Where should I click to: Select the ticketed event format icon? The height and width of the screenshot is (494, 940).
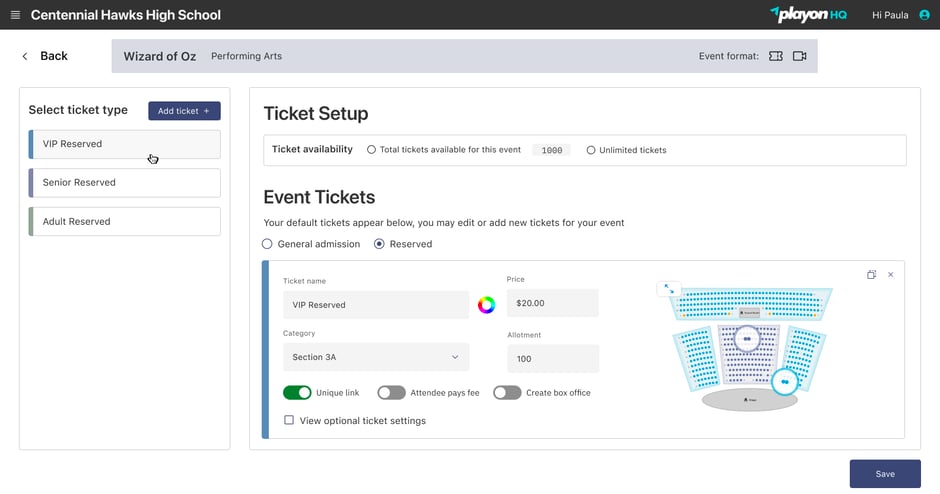coord(776,56)
